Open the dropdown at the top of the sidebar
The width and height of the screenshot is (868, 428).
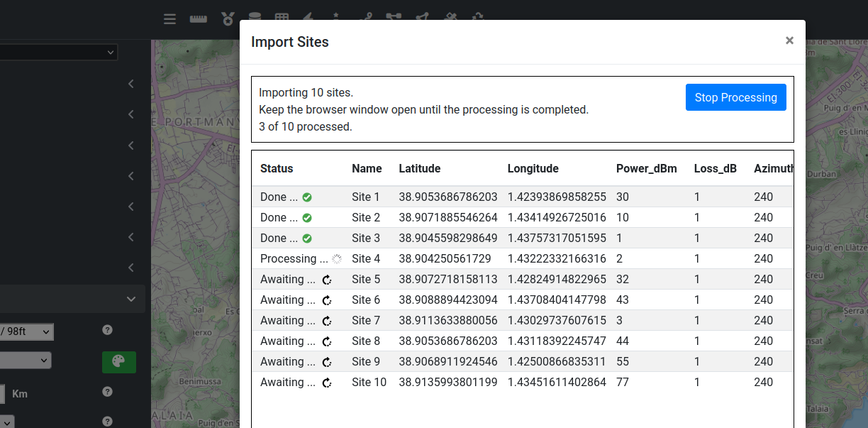tap(59, 52)
